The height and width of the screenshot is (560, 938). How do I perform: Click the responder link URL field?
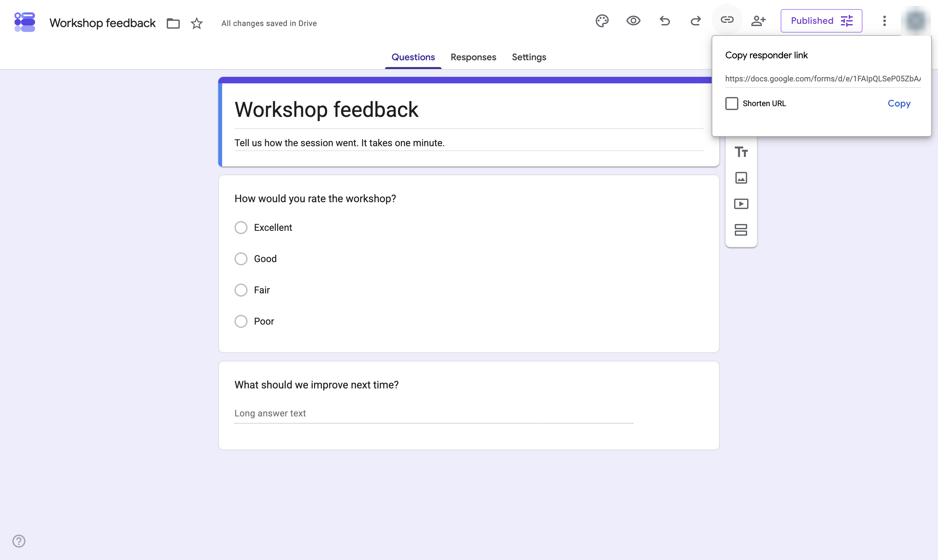coord(823,79)
